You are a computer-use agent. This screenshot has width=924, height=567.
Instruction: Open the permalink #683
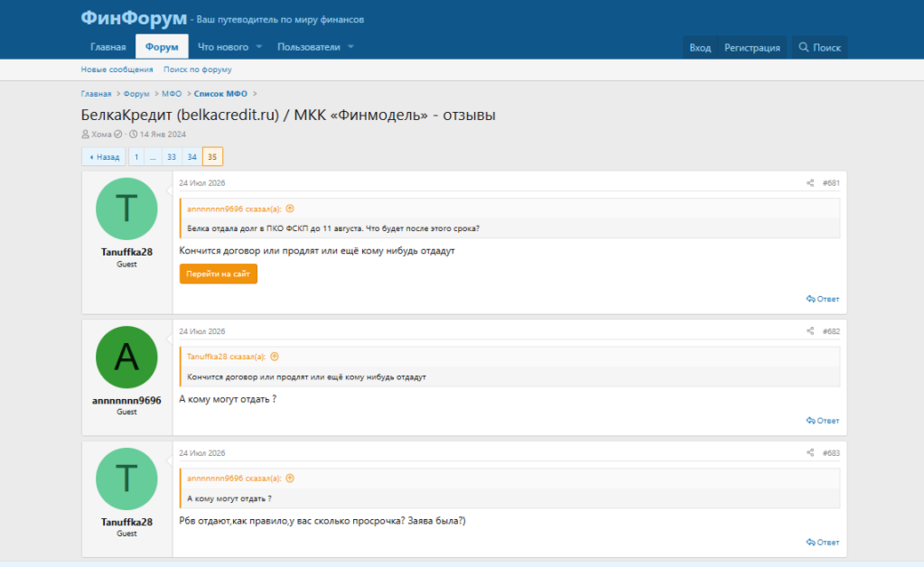pos(831,452)
